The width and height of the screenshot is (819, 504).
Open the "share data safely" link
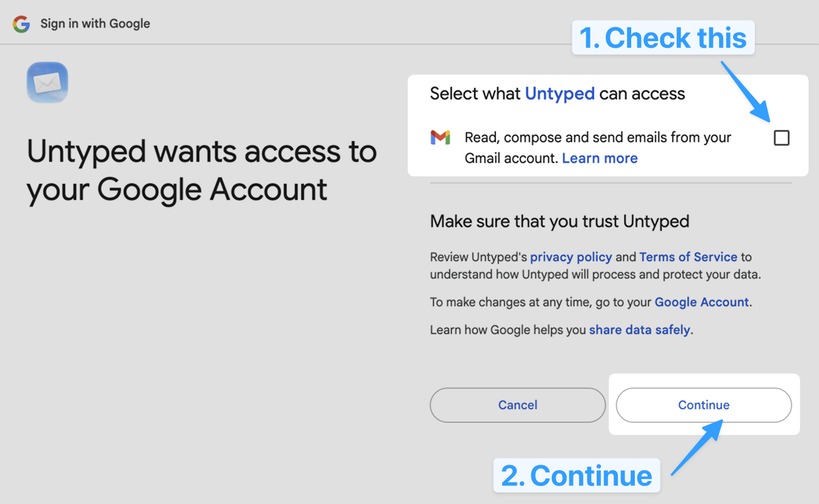(x=639, y=330)
